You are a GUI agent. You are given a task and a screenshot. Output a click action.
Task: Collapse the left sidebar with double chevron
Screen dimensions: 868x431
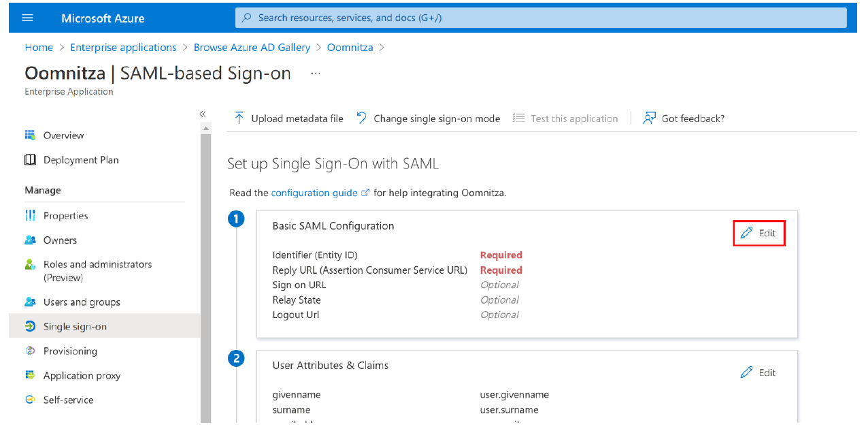203,114
